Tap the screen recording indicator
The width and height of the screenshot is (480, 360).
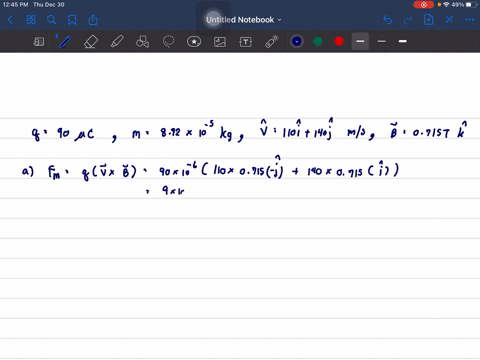tap(424, 5)
